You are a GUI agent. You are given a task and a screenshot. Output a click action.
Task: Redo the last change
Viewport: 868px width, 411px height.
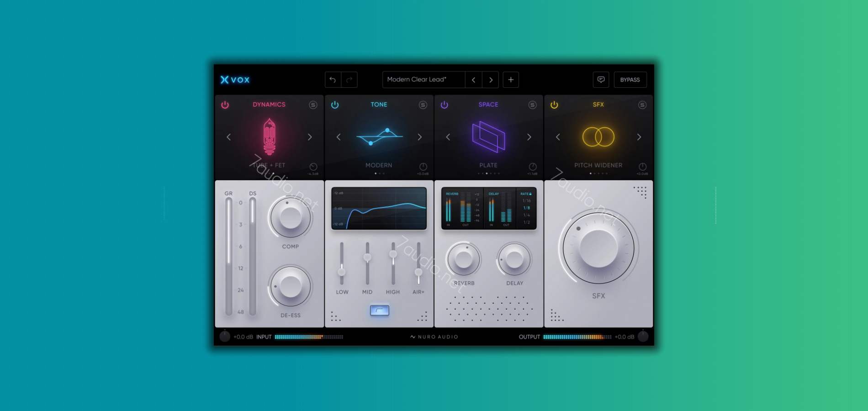click(x=349, y=79)
